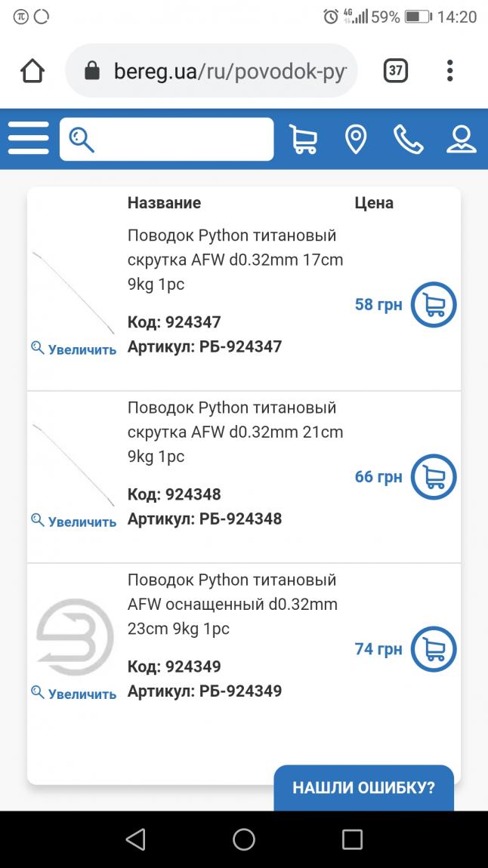
Task: Tap the store locations pin icon
Action: click(355, 139)
